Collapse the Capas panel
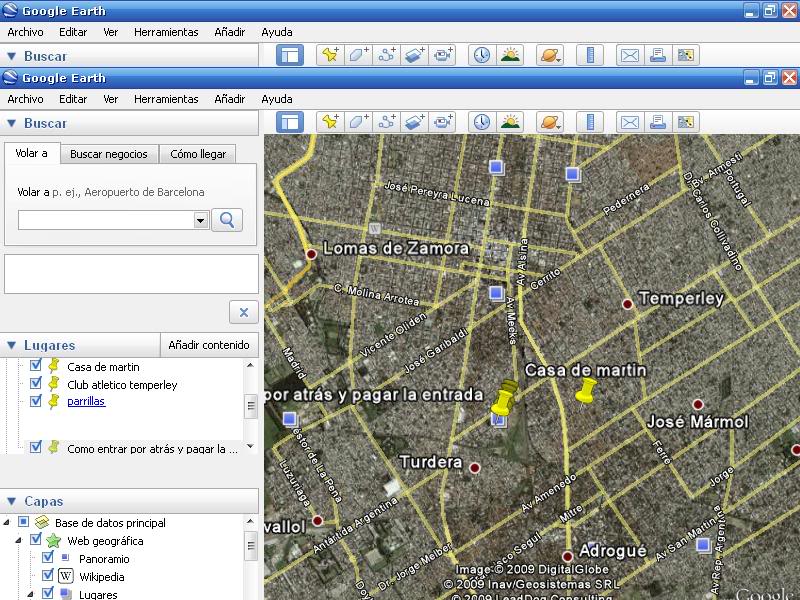 tap(12, 502)
